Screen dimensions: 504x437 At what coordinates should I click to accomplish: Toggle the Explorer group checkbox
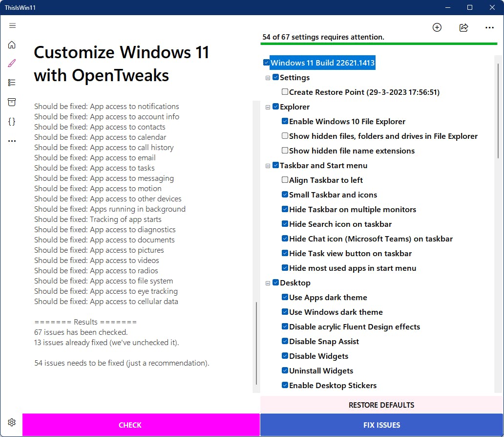[275, 107]
